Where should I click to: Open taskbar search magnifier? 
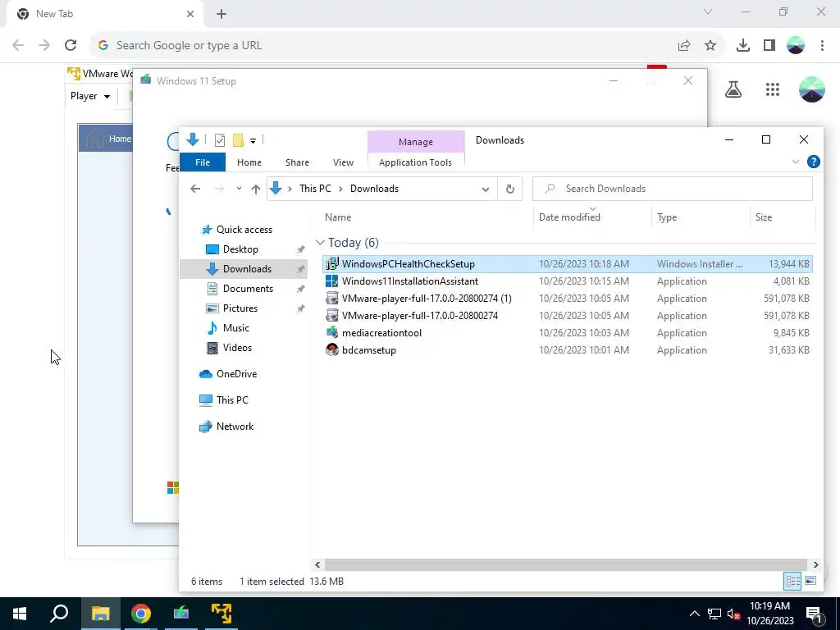point(59,614)
